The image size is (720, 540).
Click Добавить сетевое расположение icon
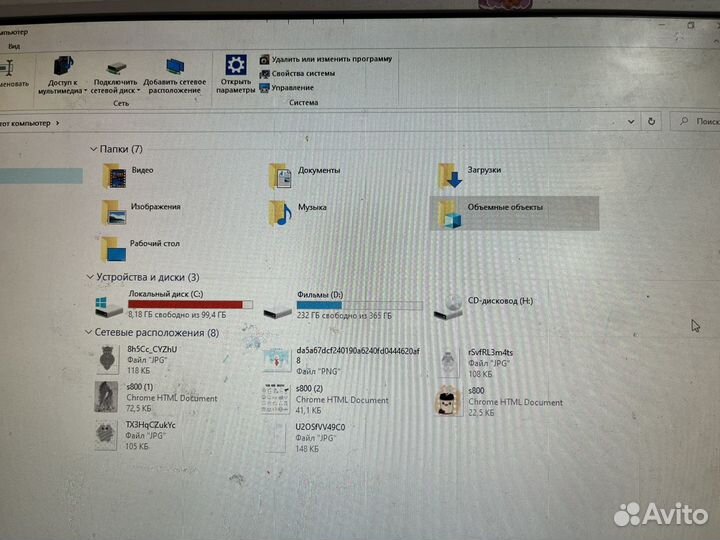click(x=175, y=68)
